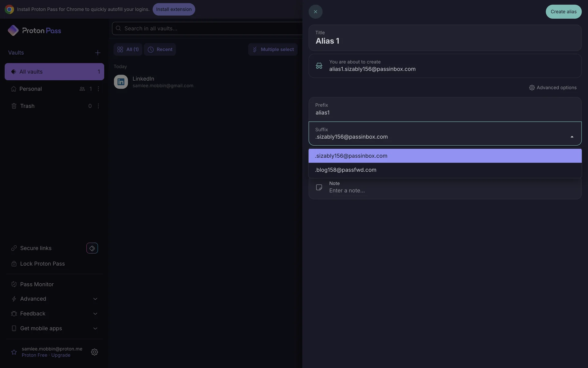Click the Secure links upgrade diamond icon

[92, 248]
